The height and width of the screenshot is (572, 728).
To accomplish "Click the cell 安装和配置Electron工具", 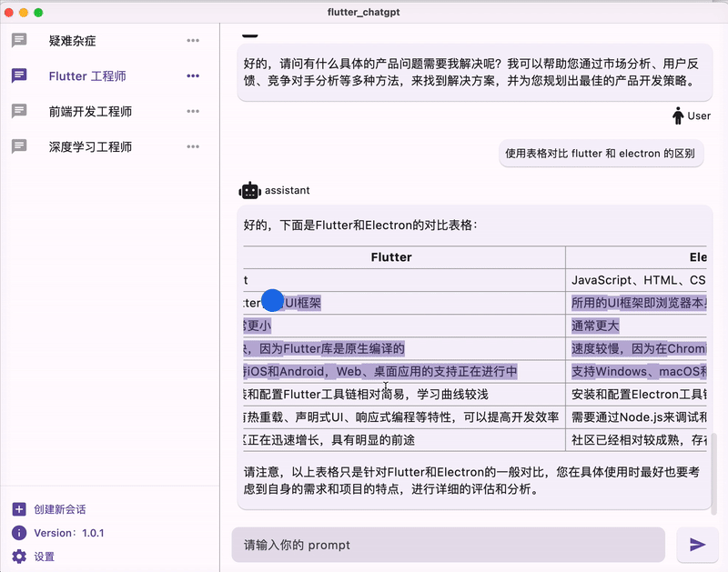I will [636, 395].
